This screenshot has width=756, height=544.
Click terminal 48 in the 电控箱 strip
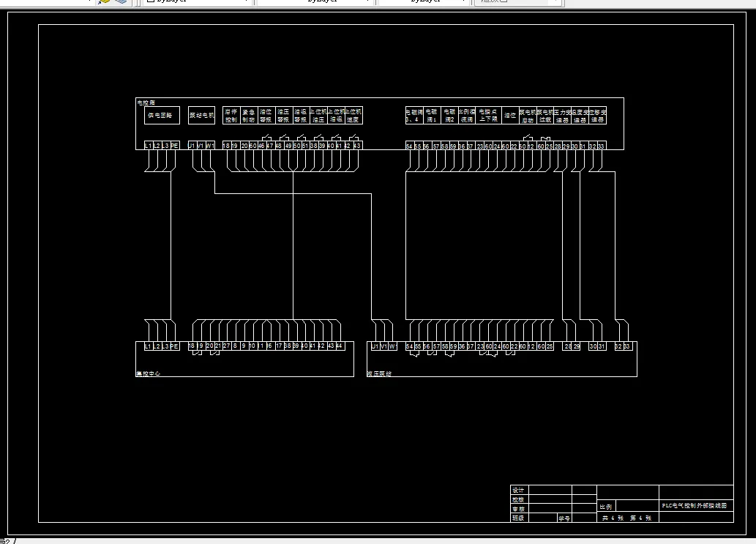(279, 146)
